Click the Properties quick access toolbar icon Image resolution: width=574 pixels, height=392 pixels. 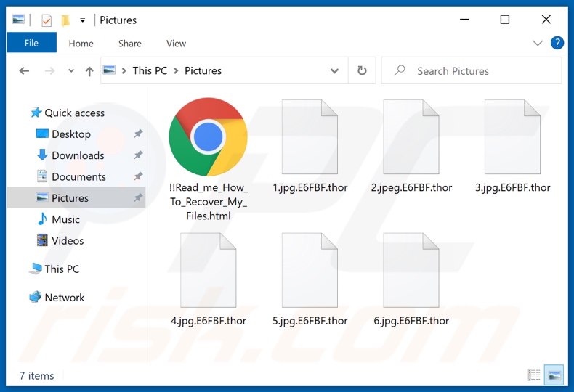point(46,20)
